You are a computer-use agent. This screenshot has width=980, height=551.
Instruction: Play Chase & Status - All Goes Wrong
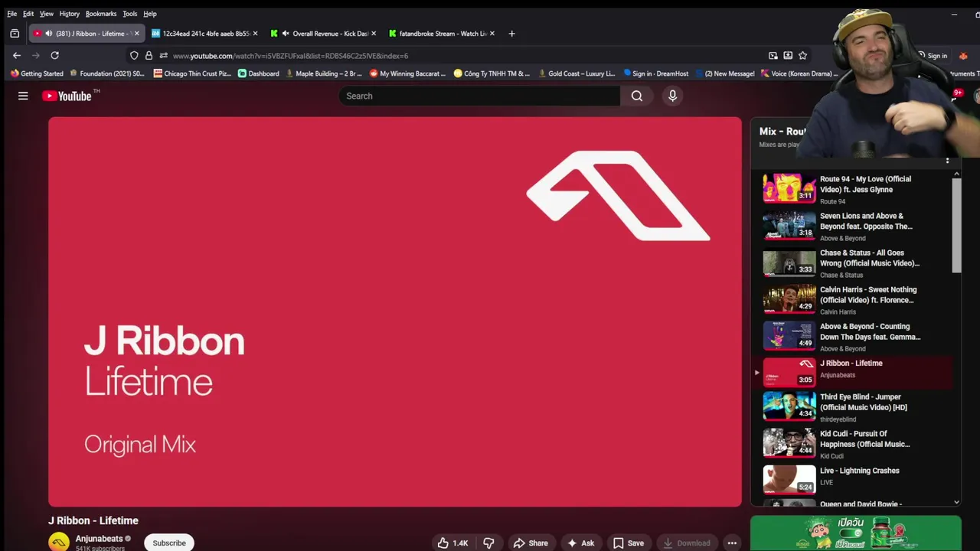[x=854, y=262]
